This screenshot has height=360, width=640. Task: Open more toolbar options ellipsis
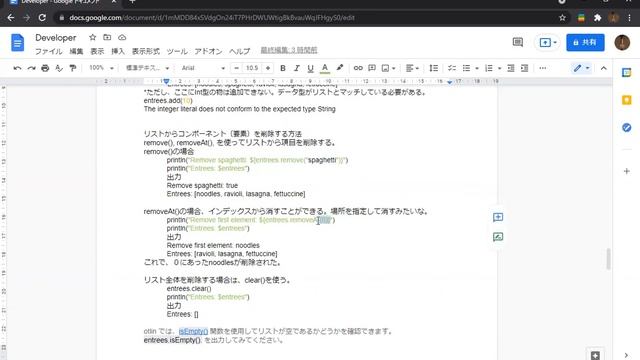point(542,68)
